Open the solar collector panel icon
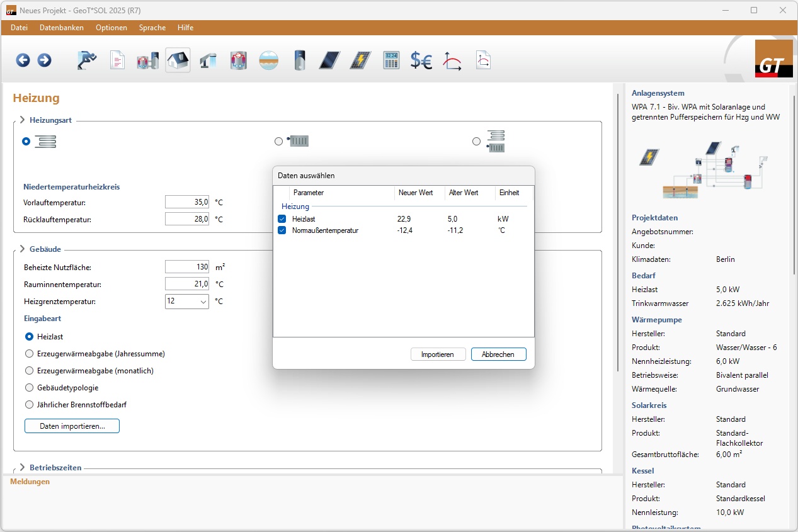Screen dimensions: 798x532 329,60
